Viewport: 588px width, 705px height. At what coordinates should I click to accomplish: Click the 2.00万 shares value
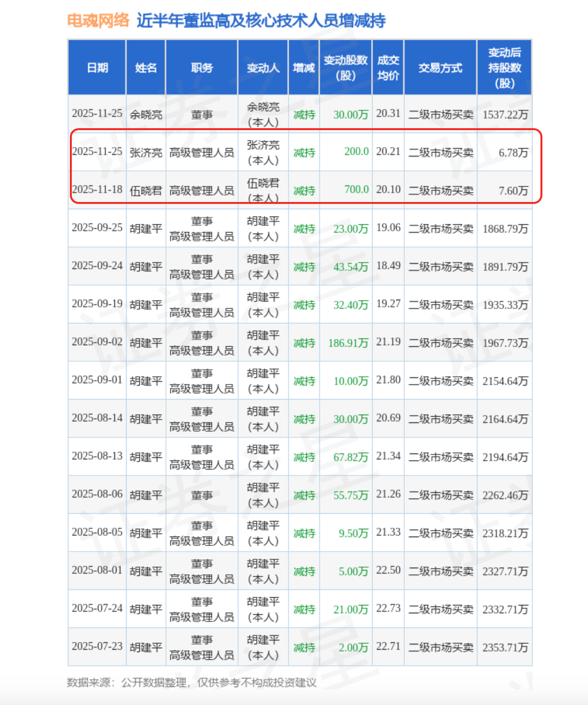pyautogui.click(x=354, y=648)
